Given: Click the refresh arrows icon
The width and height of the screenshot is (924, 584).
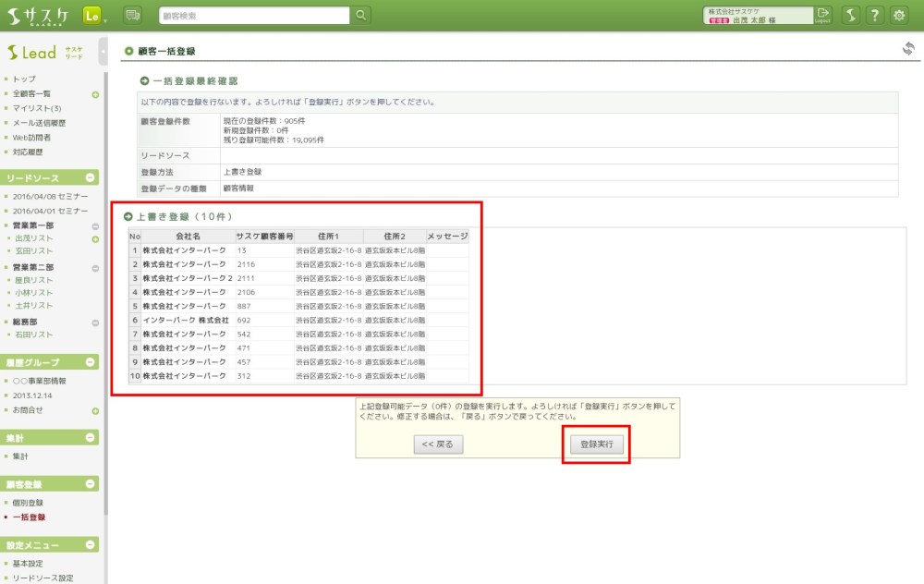Looking at the screenshot, I should (x=908, y=49).
